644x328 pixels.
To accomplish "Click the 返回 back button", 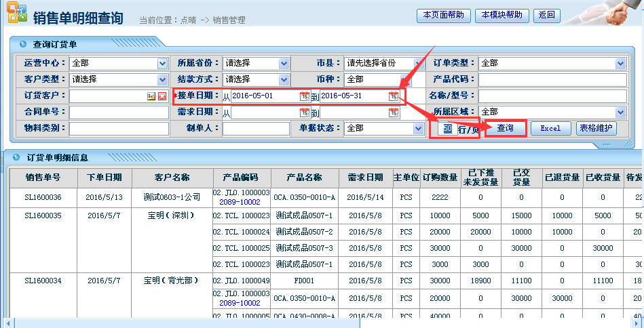I will [546, 15].
